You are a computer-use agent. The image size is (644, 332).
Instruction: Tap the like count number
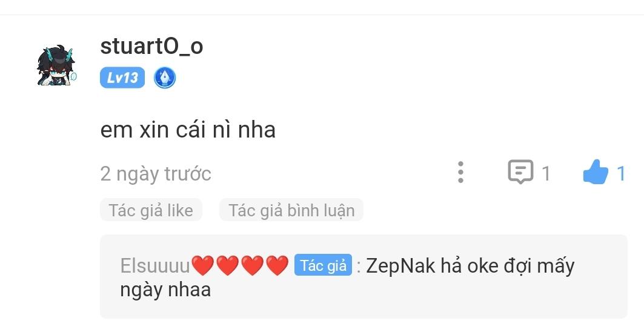(621, 173)
